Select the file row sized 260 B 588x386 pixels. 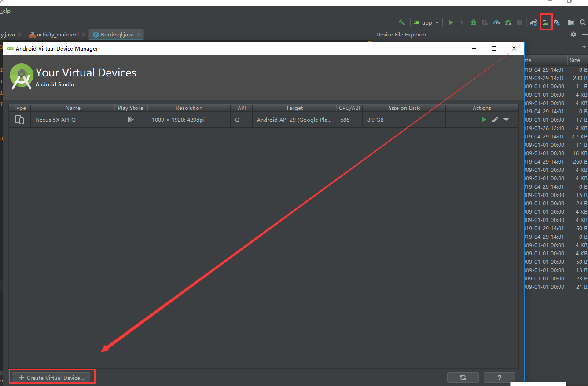point(556,162)
